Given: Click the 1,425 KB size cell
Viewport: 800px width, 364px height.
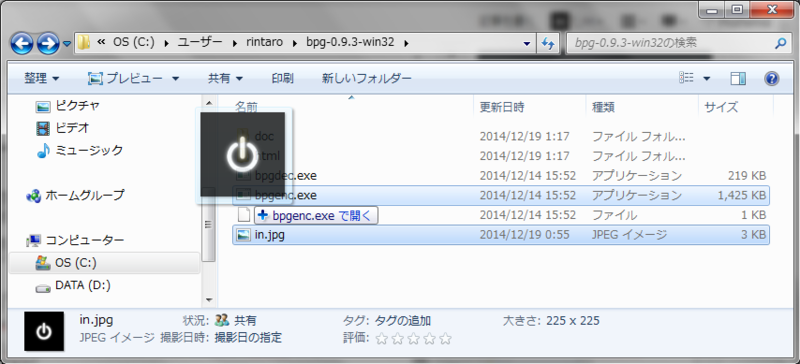Looking at the screenshot, I should pyautogui.click(x=741, y=195).
